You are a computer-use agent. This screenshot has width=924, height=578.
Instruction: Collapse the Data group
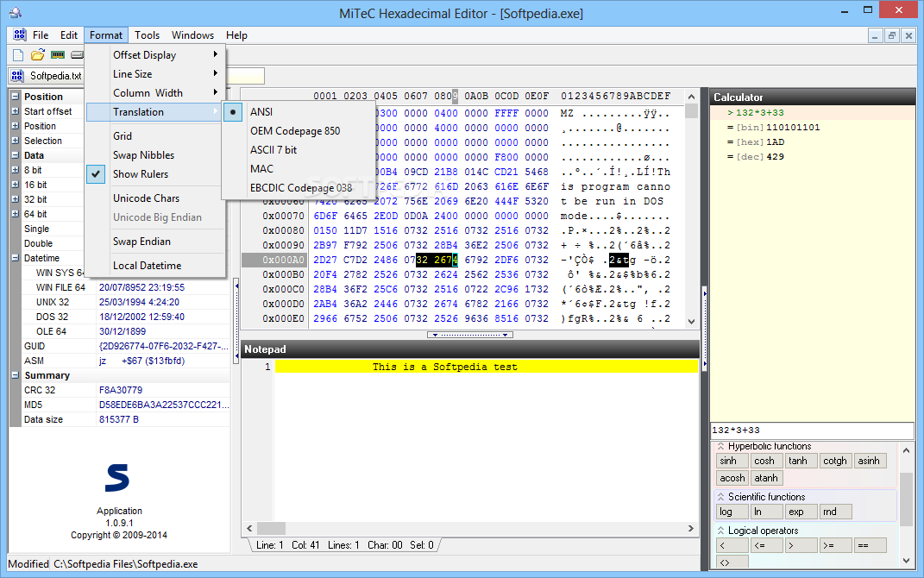pos(16,155)
